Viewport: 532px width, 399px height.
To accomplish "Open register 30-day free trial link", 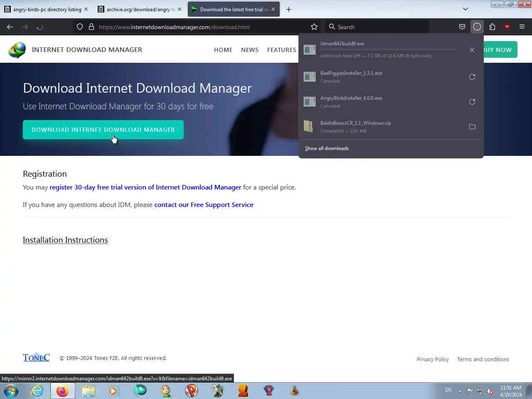I will point(145,187).
